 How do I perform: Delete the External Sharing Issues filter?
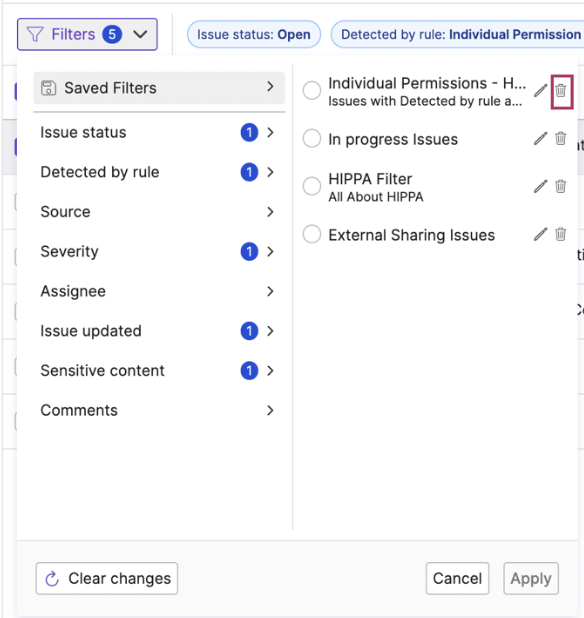(561, 235)
